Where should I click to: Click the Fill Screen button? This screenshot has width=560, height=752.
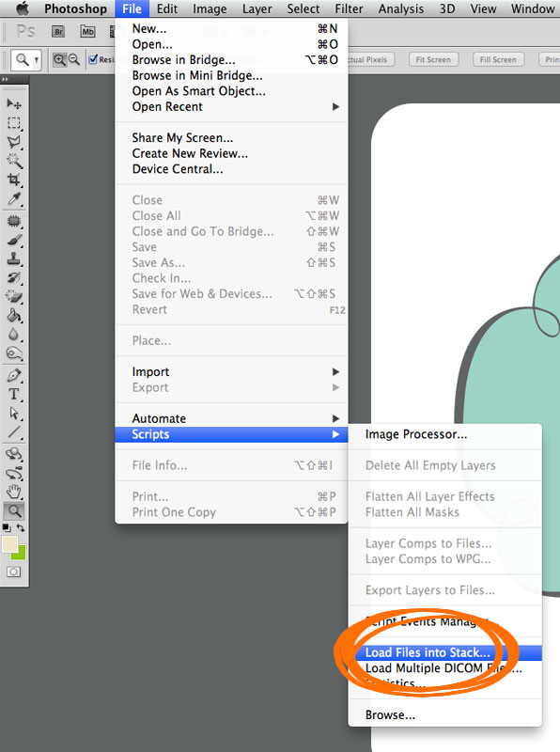[x=498, y=59]
